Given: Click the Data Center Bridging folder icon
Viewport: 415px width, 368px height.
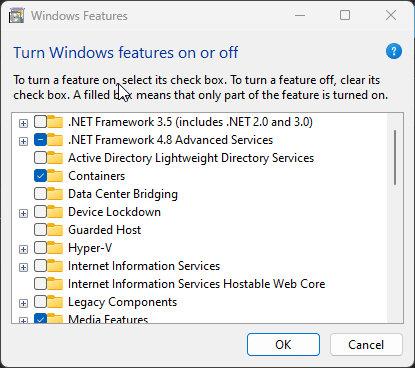Looking at the screenshot, I should pos(55,194).
